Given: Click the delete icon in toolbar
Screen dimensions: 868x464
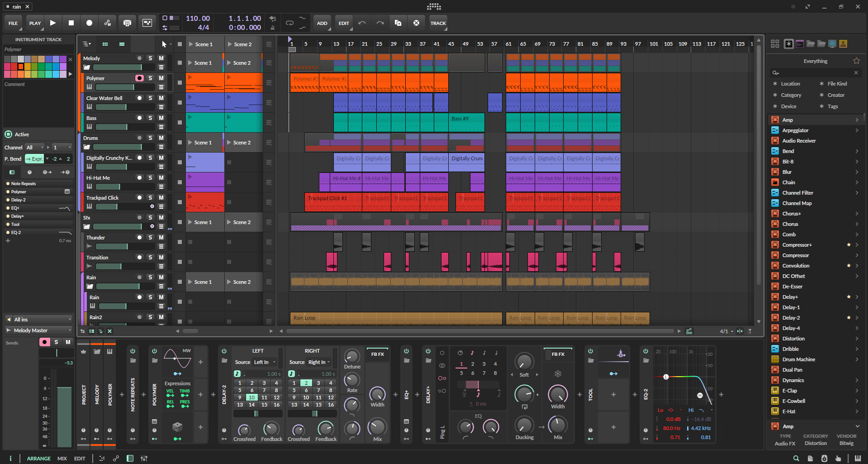Looking at the screenshot, I should click(416, 23).
